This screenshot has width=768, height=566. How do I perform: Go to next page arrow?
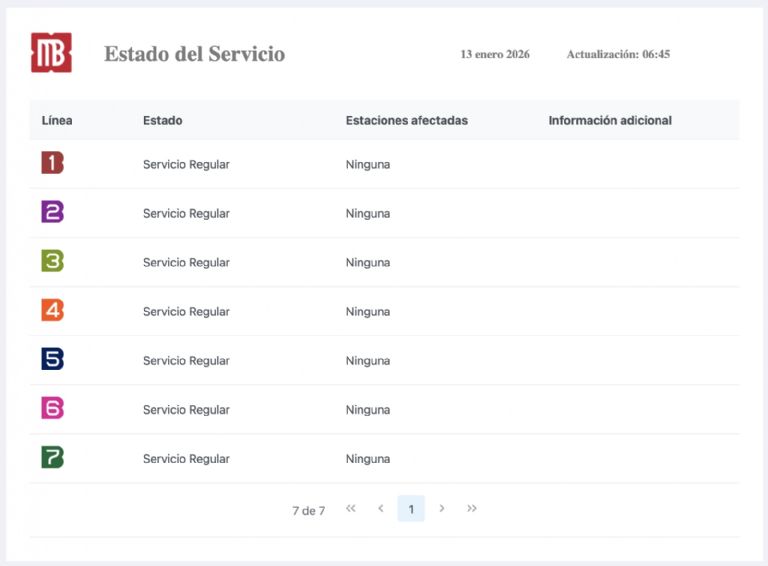tap(442, 508)
